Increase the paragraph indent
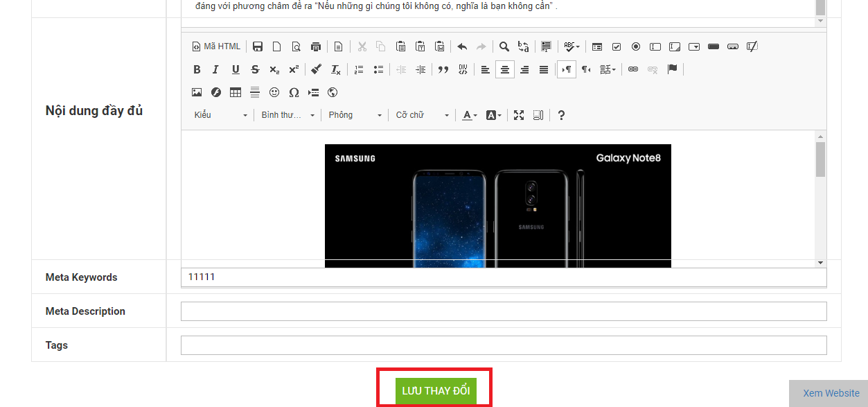The width and height of the screenshot is (868, 407). click(420, 69)
